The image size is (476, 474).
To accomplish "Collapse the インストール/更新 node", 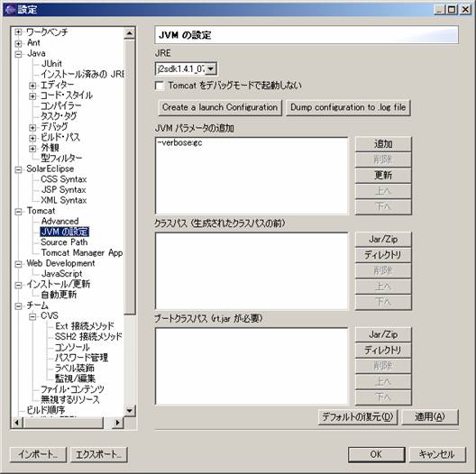I will [x=18, y=285].
